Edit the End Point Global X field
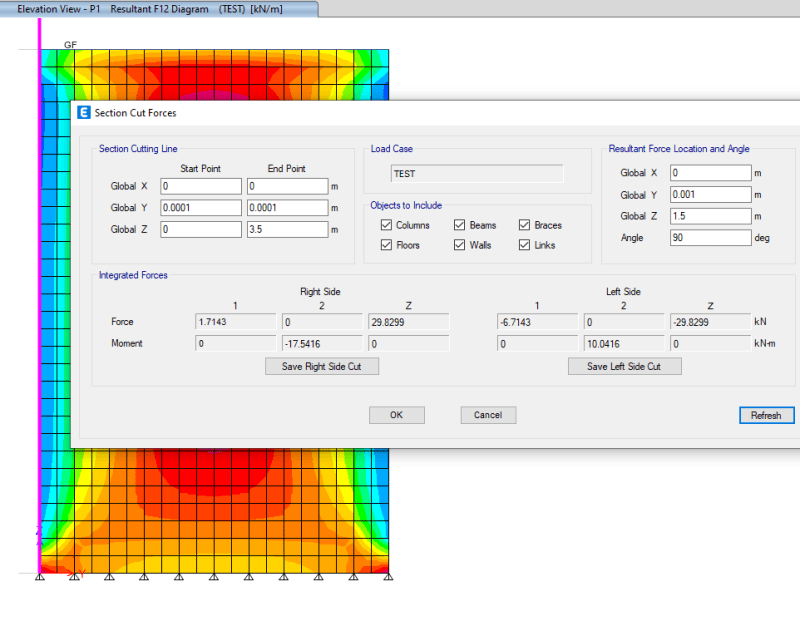Image resolution: width=800 pixels, height=621 pixels. (287, 186)
